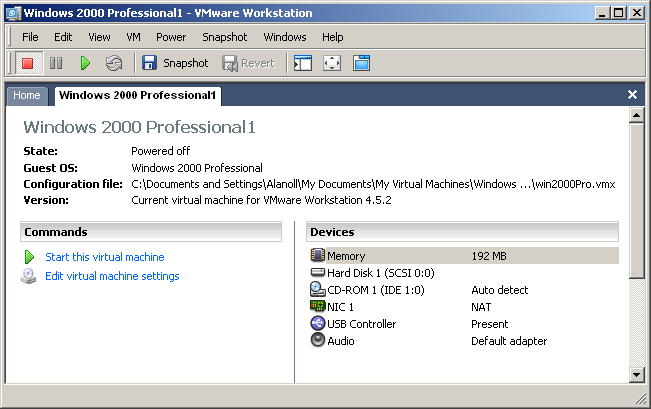Screen dimensions: 651x409
Task: Click the Commands section header
Action: tap(151, 232)
